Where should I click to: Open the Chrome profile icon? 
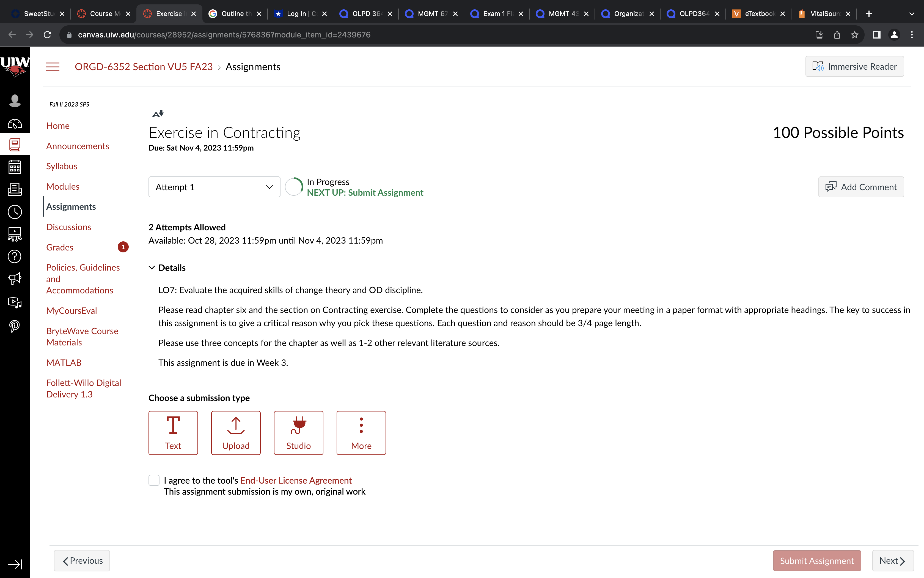894,35
